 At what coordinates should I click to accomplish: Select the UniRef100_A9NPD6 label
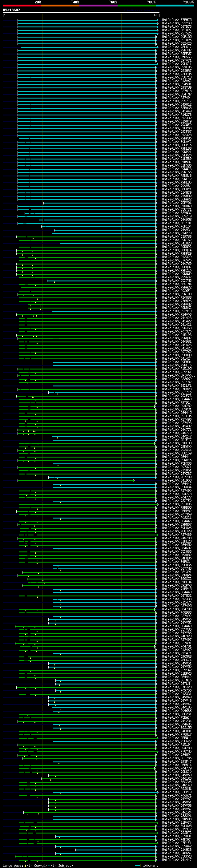177,139
